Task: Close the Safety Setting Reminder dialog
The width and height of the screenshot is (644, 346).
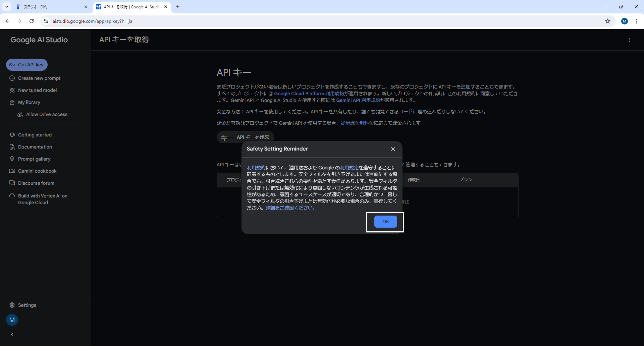Action: tap(393, 149)
